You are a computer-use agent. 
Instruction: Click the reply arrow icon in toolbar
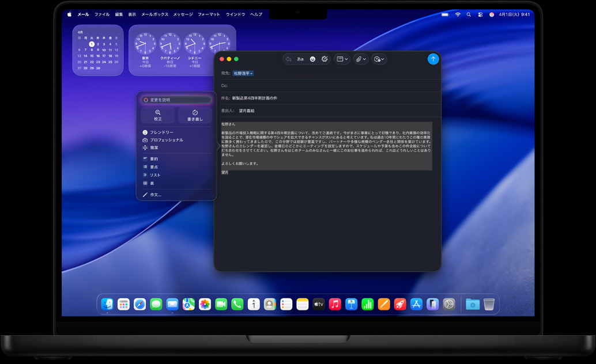289,59
